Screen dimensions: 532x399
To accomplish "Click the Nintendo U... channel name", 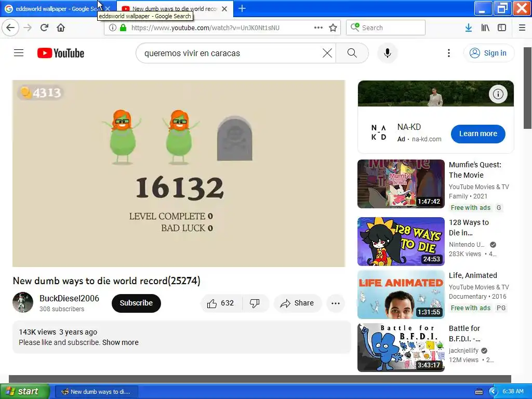I will 467,244.
